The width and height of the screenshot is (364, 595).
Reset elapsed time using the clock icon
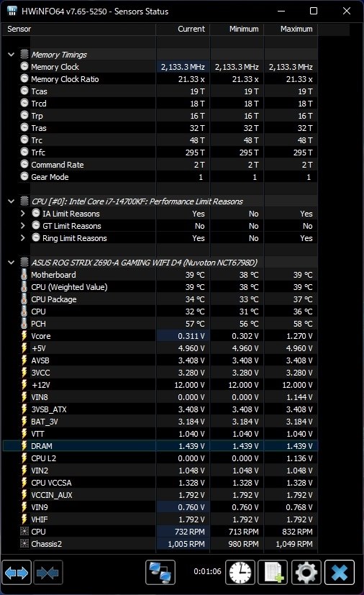240,572
